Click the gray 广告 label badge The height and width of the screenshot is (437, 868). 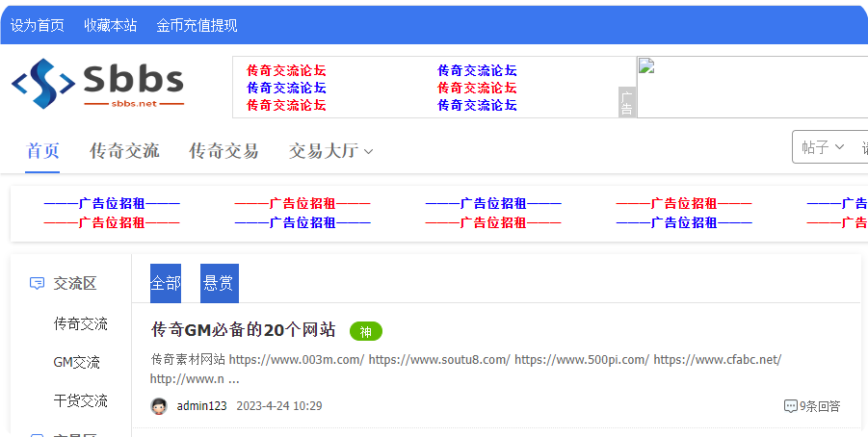[x=626, y=102]
